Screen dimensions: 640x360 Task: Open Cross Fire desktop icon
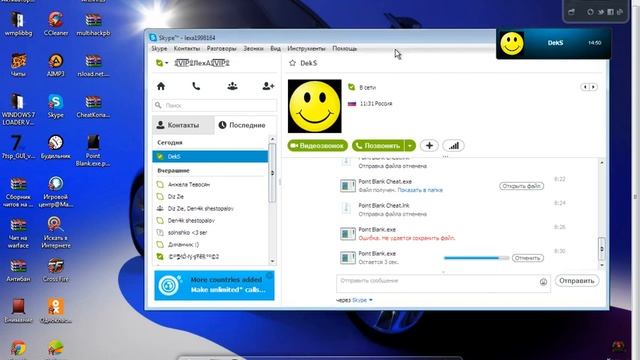click(56, 271)
